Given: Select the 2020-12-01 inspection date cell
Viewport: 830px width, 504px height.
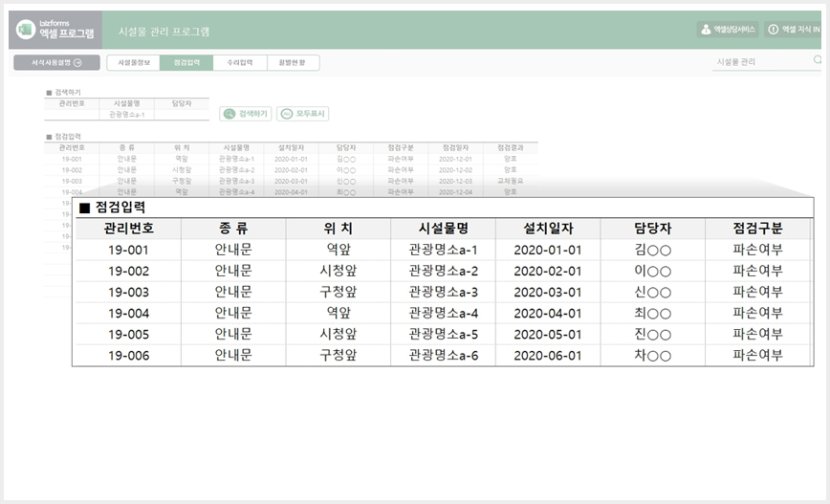Looking at the screenshot, I should (x=455, y=159).
